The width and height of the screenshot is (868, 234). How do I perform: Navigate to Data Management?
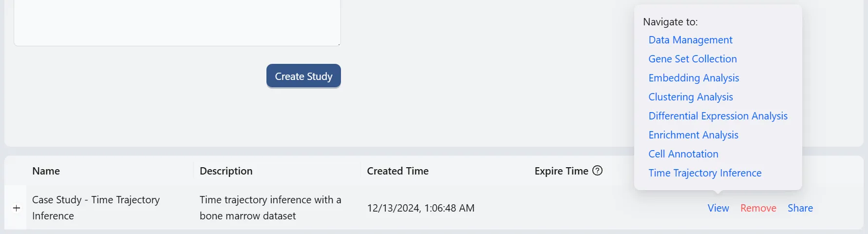click(x=690, y=40)
